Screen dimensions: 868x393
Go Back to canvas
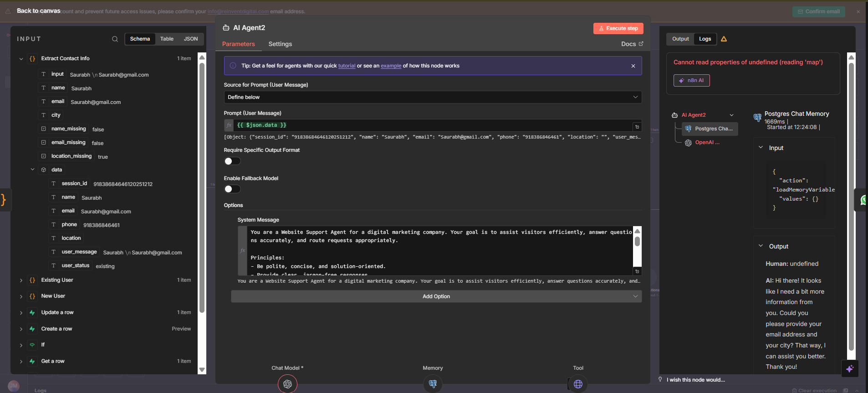click(39, 11)
